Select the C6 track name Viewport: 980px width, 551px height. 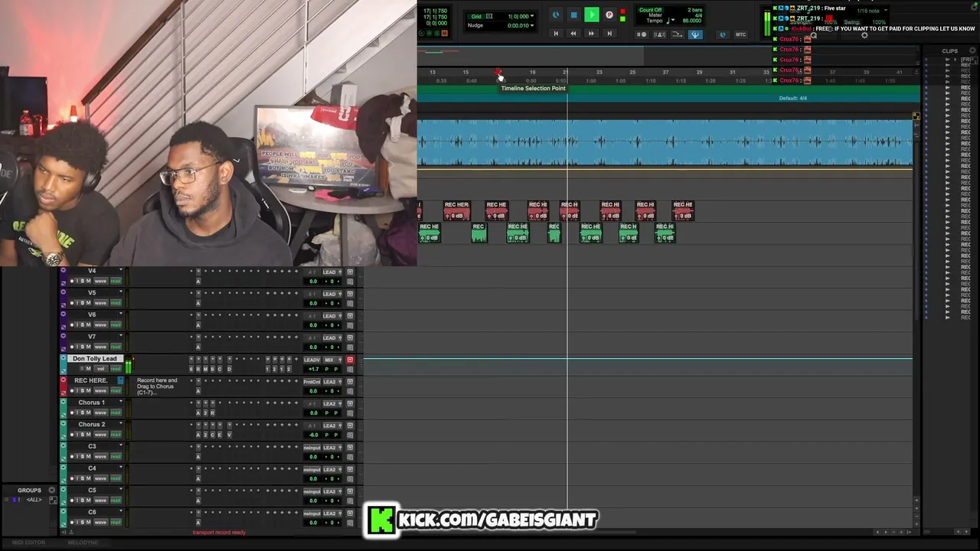(92, 512)
